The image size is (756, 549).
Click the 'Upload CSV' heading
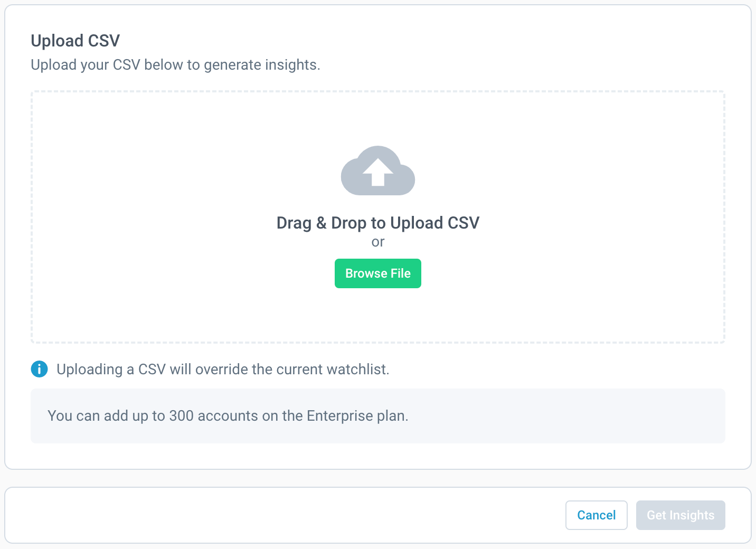point(75,40)
